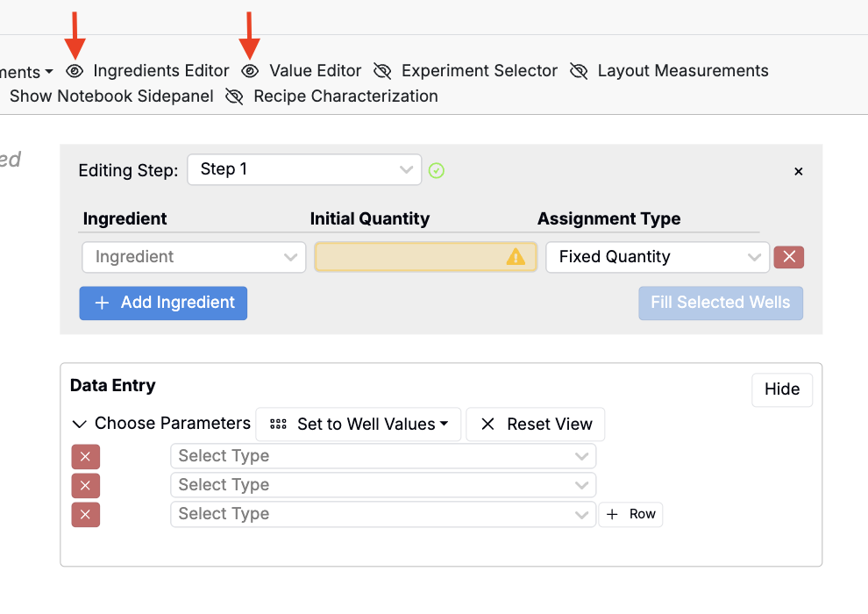Click Show Notebook Sidepanel
This screenshot has height=614, width=868.
pos(111,96)
